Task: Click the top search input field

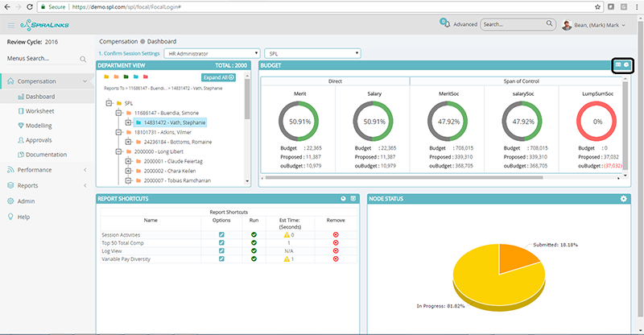Action: click(512, 25)
